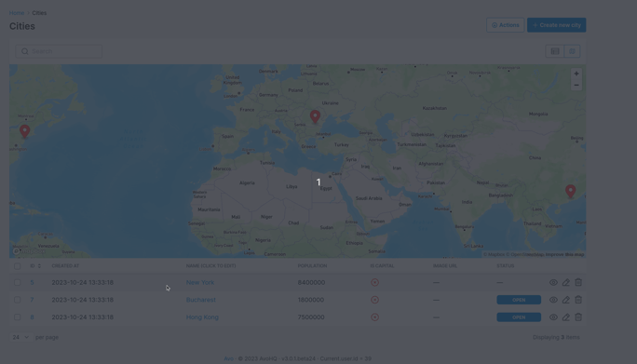Zoom out on the map
Screen dimensions: 637x364
click(x=576, y=85)
